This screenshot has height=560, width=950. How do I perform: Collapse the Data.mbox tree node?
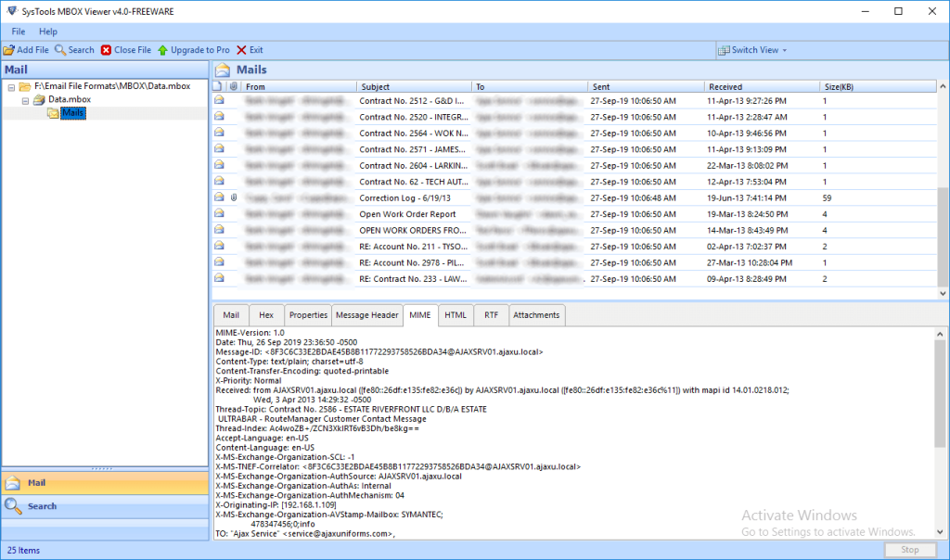[26, 99]
